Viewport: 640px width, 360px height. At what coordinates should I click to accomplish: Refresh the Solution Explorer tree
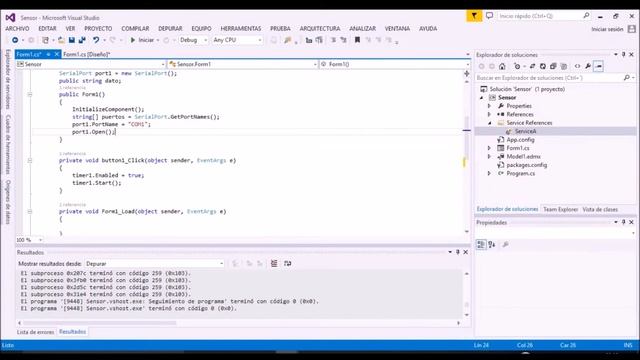click(543, 66)
